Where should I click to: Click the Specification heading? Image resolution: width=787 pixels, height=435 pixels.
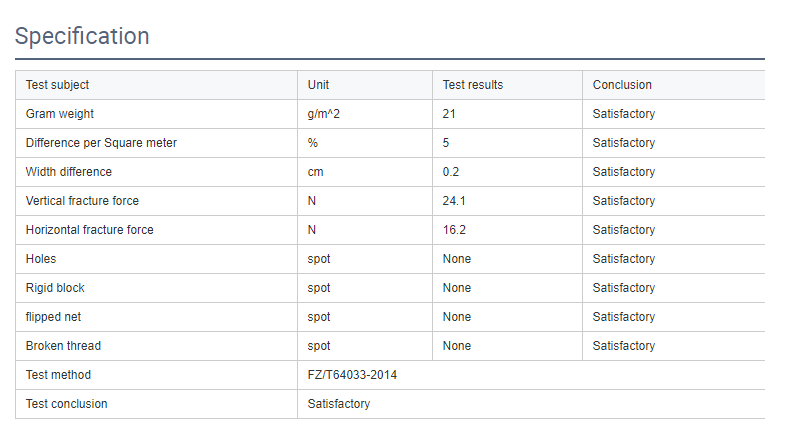(82, 36)
